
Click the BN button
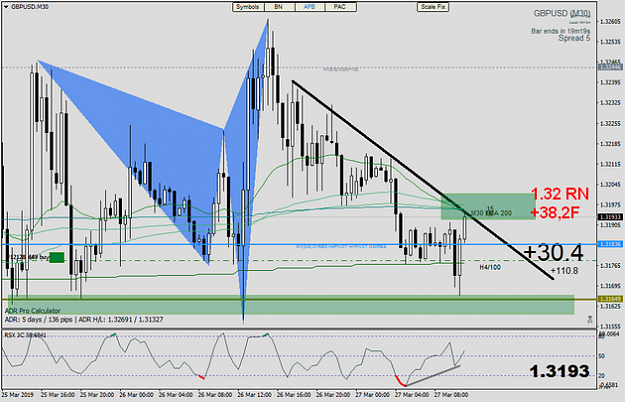tap(279, 7)
